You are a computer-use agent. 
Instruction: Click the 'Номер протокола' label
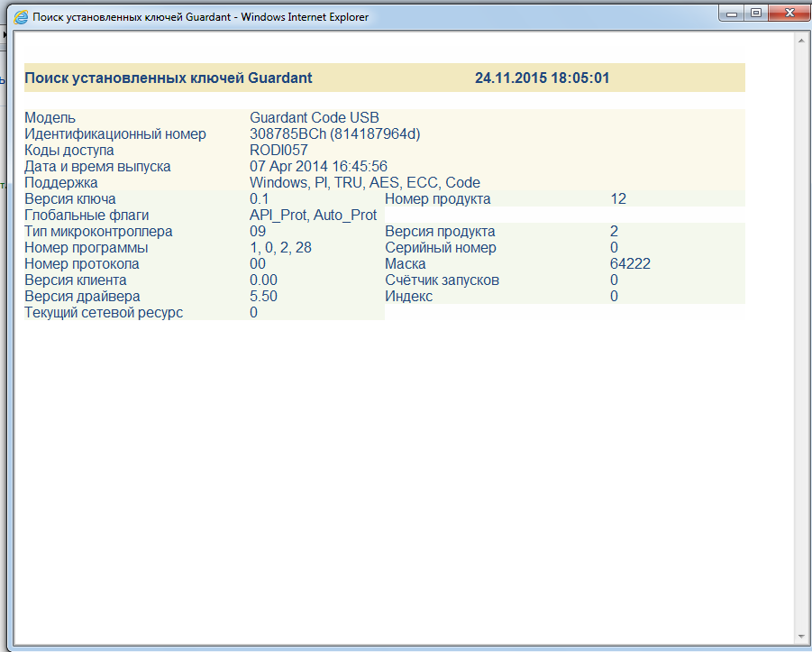tap(82, 264)
